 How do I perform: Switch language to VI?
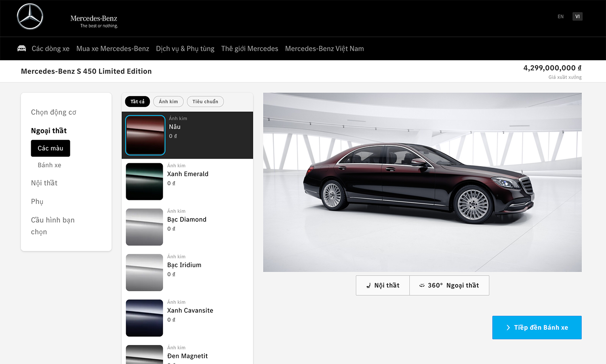point(577,17)
